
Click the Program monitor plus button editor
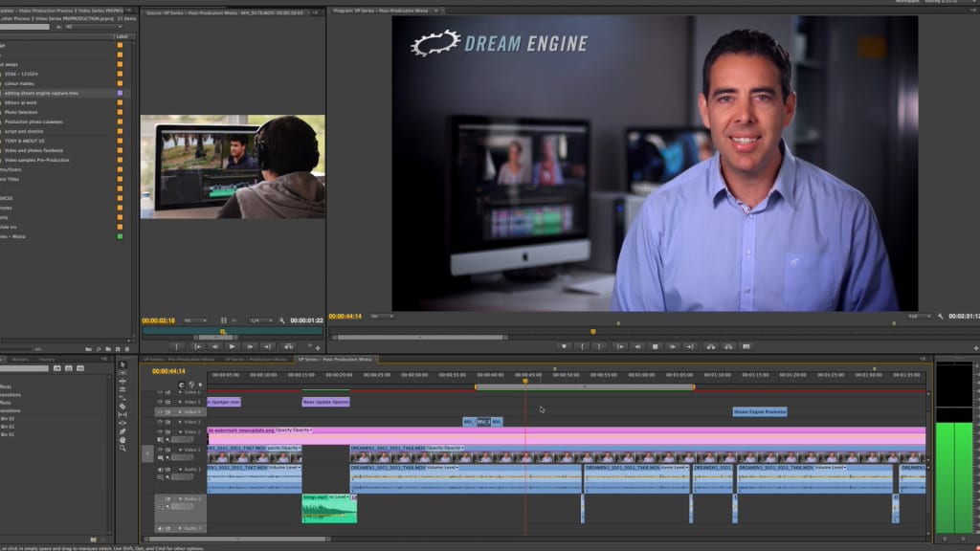click(975, 348)
